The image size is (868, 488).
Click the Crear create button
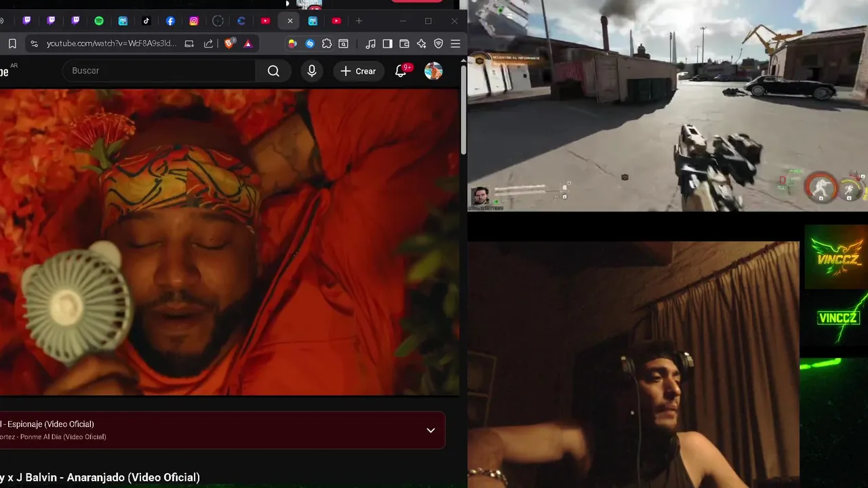(x=359, y=70)
